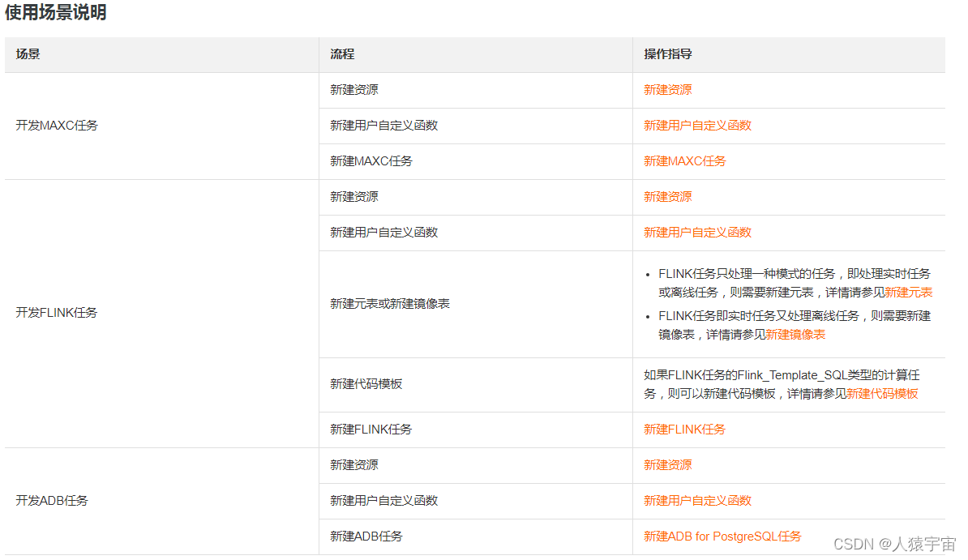Follow the orange 新建镜像表 link
Screen dimensions: 968x560
(x=795, y=335)
